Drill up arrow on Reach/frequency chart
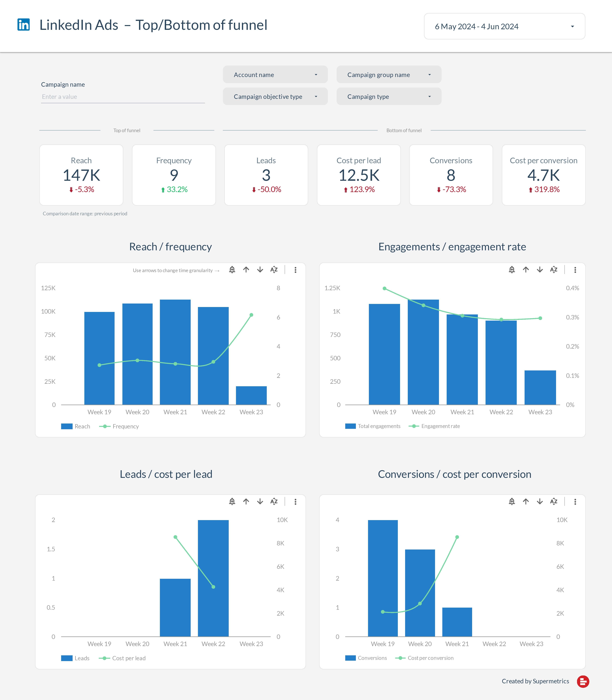Viewport: 612px width, 700px height. pos(246,270)
